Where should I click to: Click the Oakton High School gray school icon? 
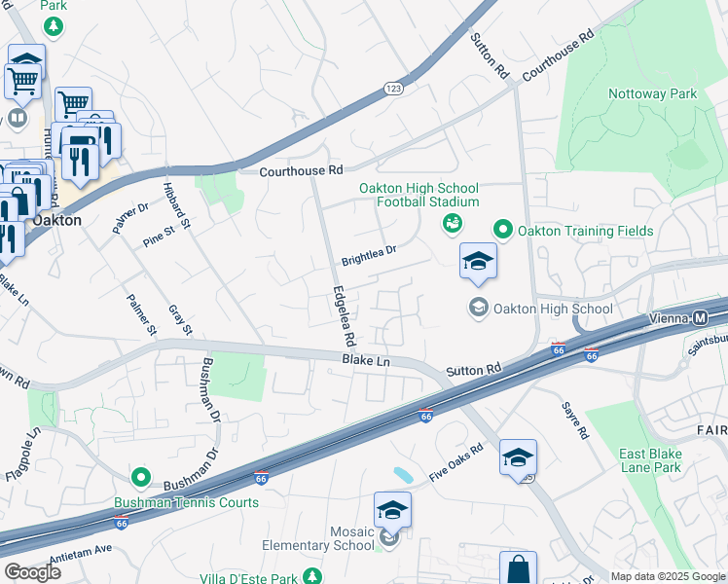tap(478, 308)
